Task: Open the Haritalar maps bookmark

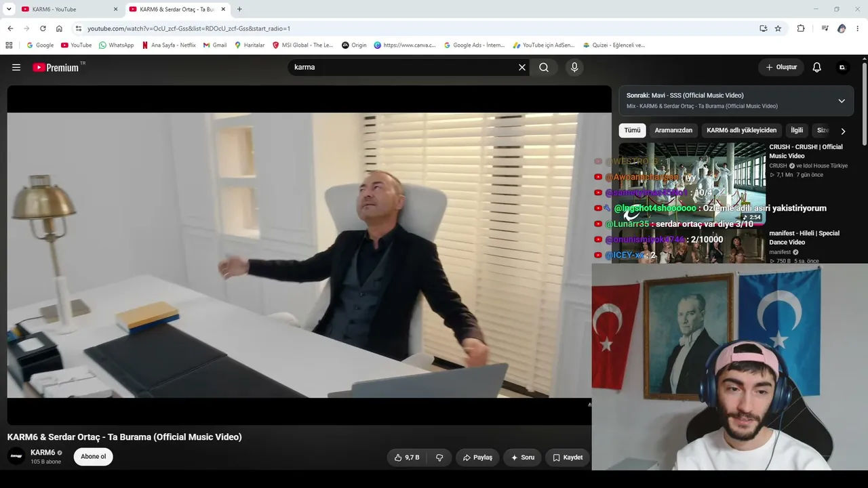Action: click(x=250, y=45)
